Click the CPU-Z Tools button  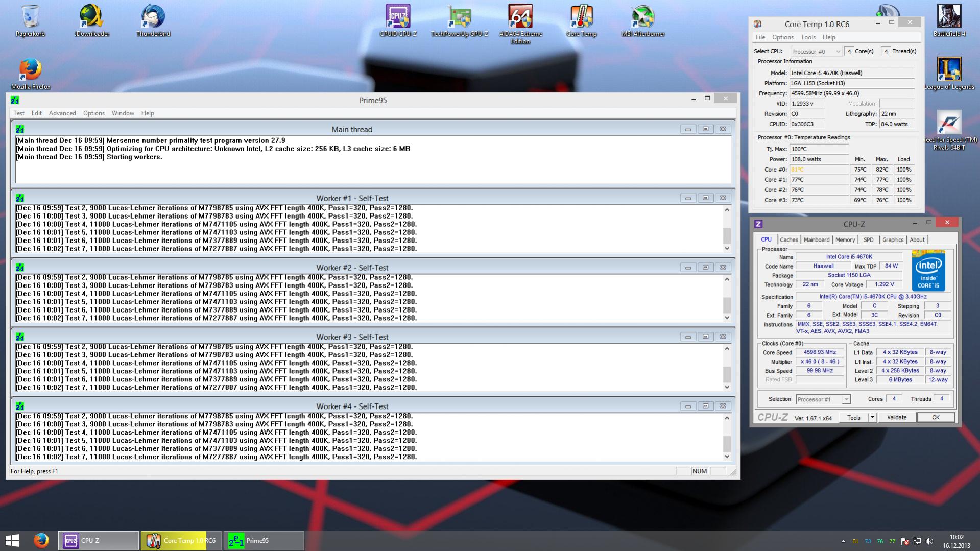pyautogui.click(x=854, y=418)
